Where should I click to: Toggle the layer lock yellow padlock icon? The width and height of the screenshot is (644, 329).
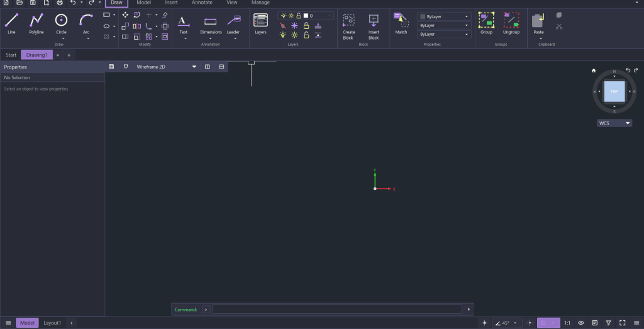coord(306,26)
